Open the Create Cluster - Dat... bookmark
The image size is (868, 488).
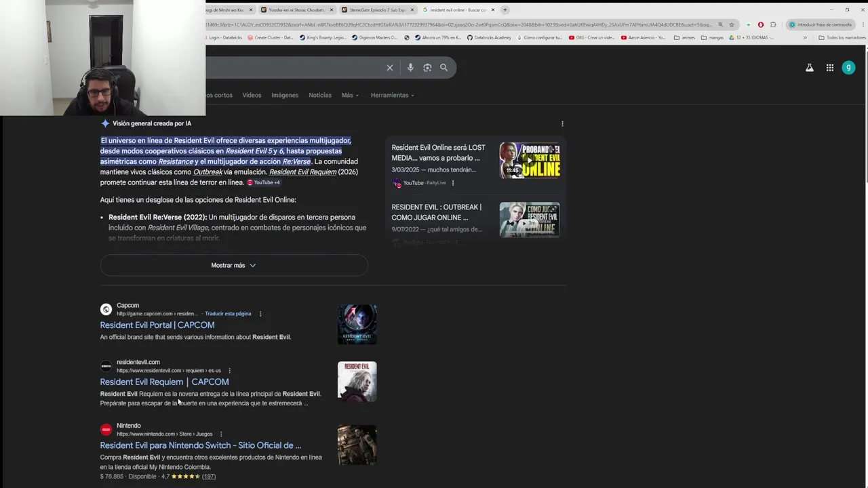coord(271,38)
